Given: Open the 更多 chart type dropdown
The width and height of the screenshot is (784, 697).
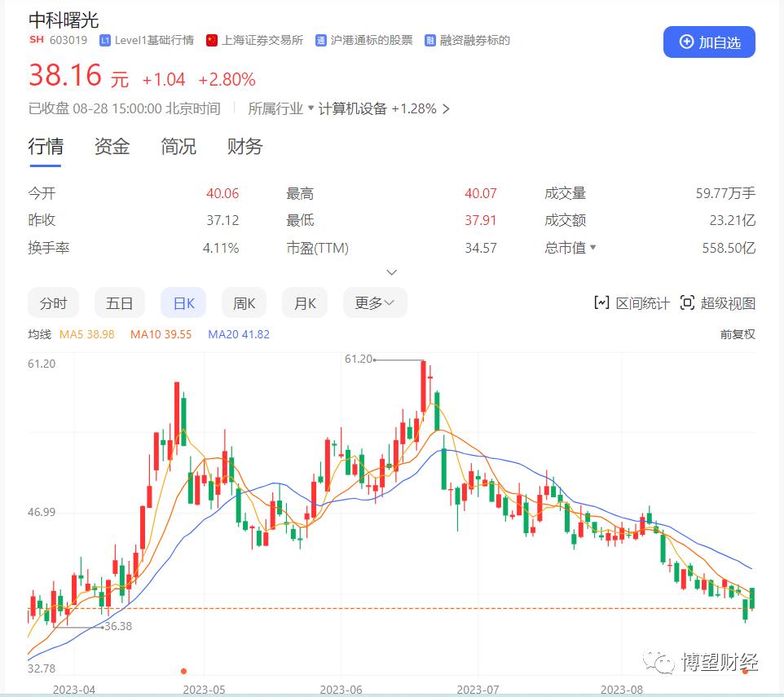Looking at the screenshot, I should (x=375, y=302).
